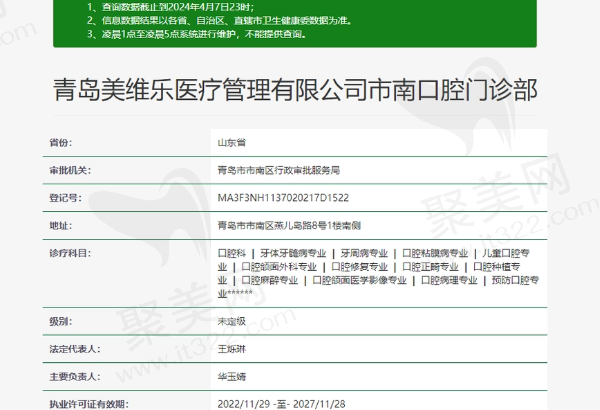Click the address 青岛市市南区燕儿岛路8号1楼南侧
Image resolution: width=600 pixels, height=410 pixels.
[x=289, y=225]
